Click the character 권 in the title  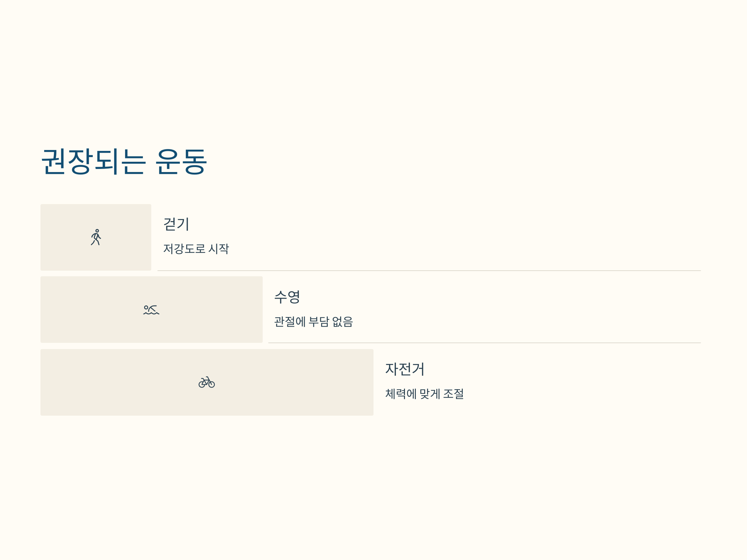(53, 162)
